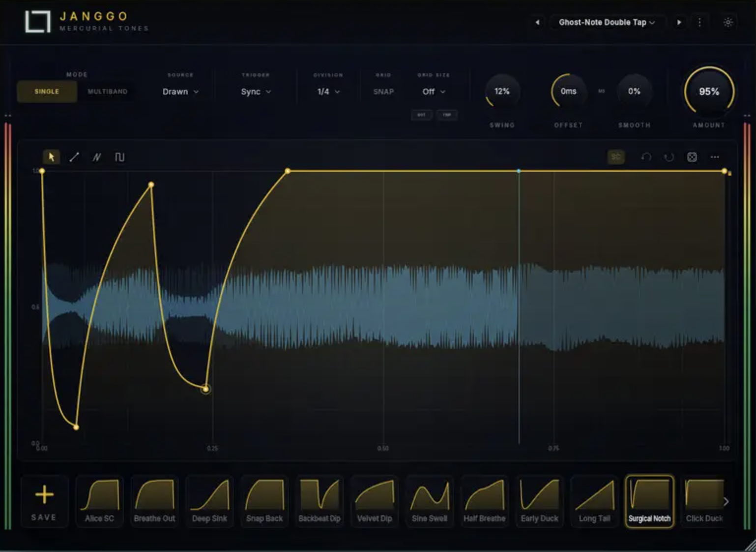The image size is (756, 552).
Task: Select the Sine Swell shape preset
Action: 430,501
